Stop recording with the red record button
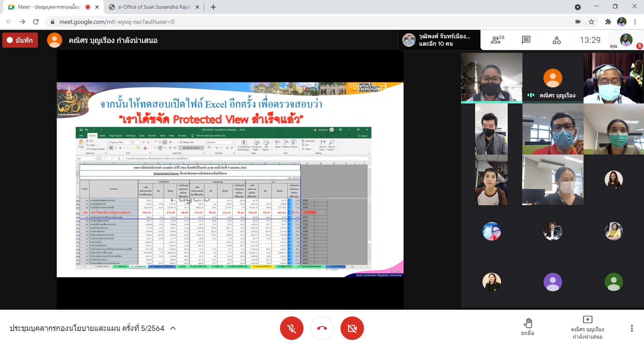The height and width of the screenshot is (345, 644). (20, 40)
